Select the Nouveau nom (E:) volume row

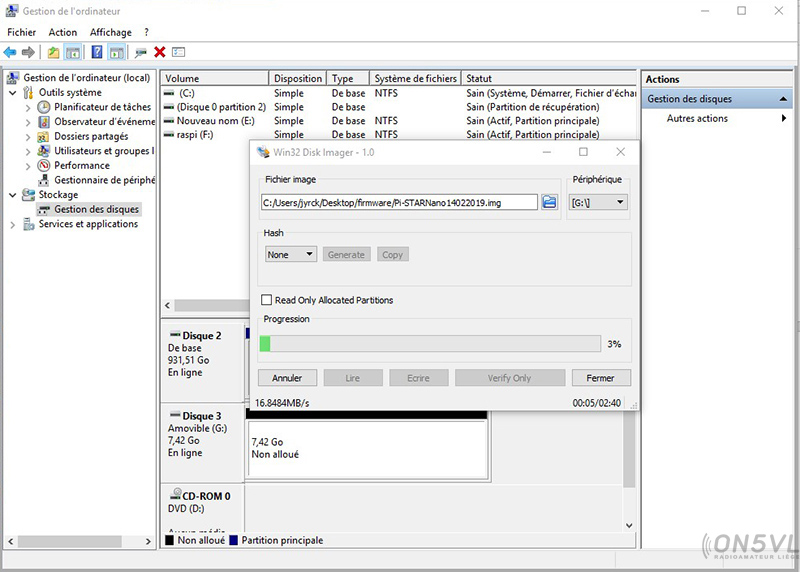398,121
